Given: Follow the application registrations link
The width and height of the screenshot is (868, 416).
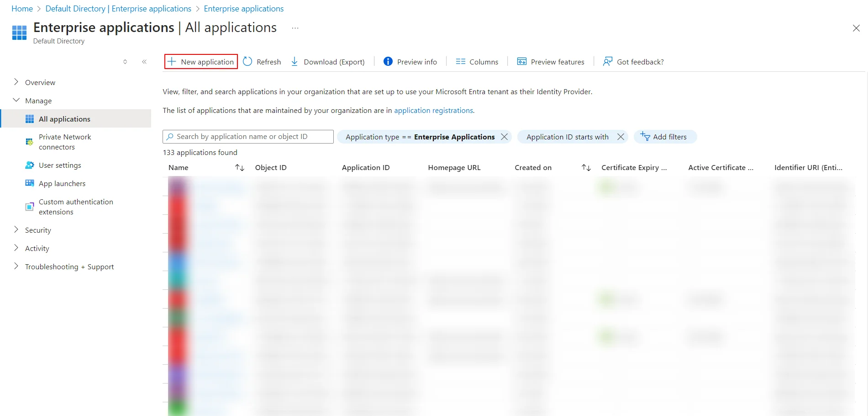Looking at the screenshot, I should pos(433,110).
